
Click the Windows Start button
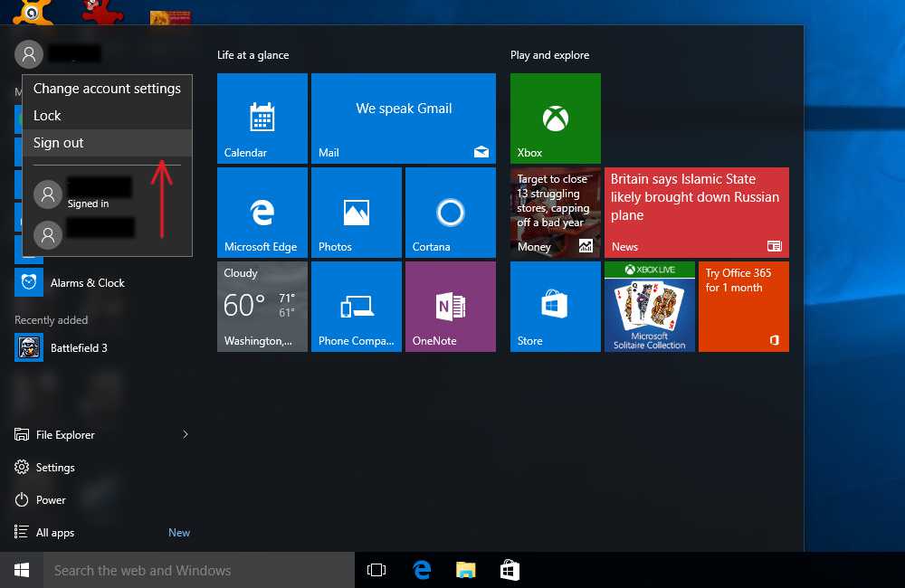pos(22,570)
